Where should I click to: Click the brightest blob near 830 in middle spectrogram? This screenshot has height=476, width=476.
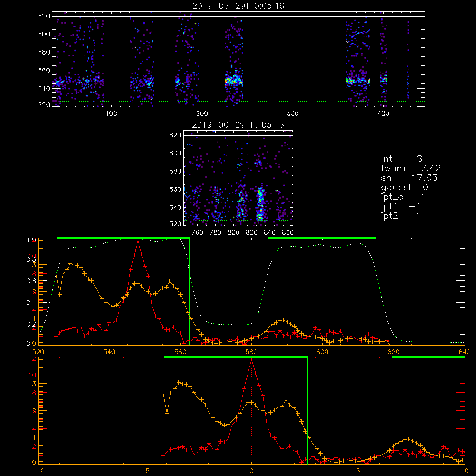tap(259, 203)
